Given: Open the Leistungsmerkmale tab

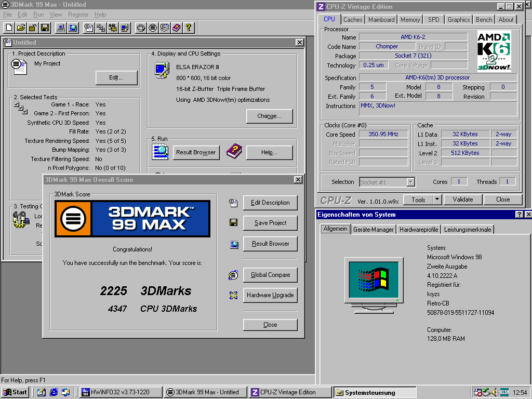Looking at the screenshot, I should coord(468,230).
